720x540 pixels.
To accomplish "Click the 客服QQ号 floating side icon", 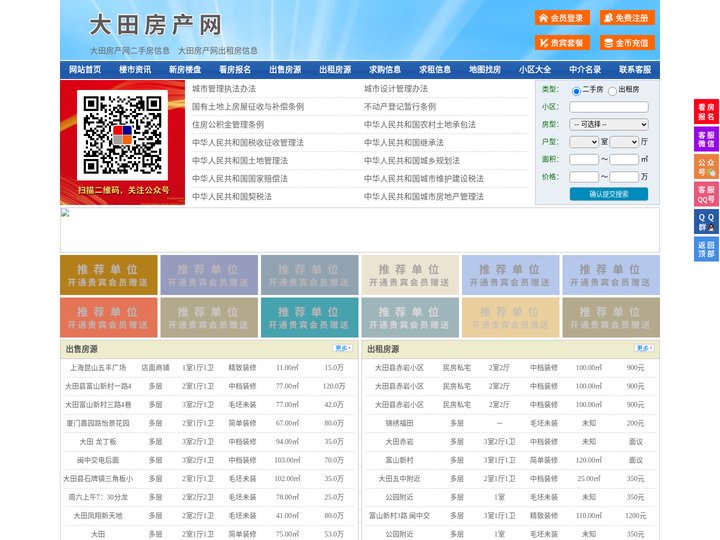I will point(706,194).
